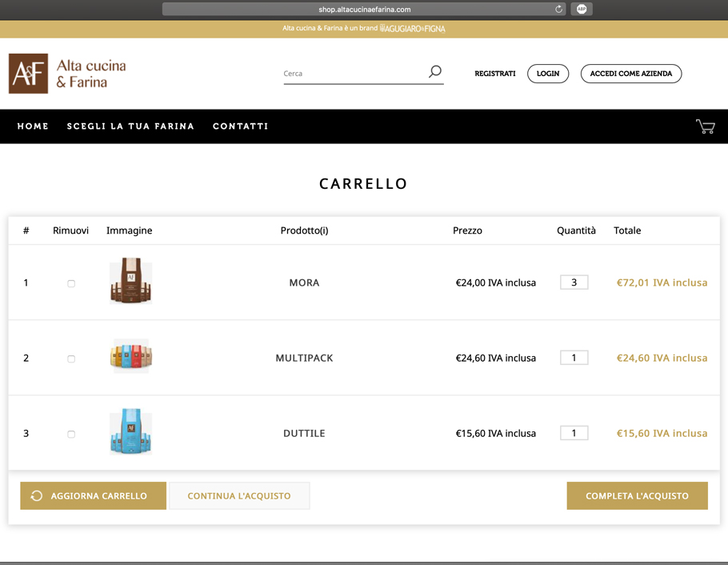Image resolution: width=728 pixels, height=565 pixels.
Task: Open the MULTIPACK product name link
Action: click(304, 358)
